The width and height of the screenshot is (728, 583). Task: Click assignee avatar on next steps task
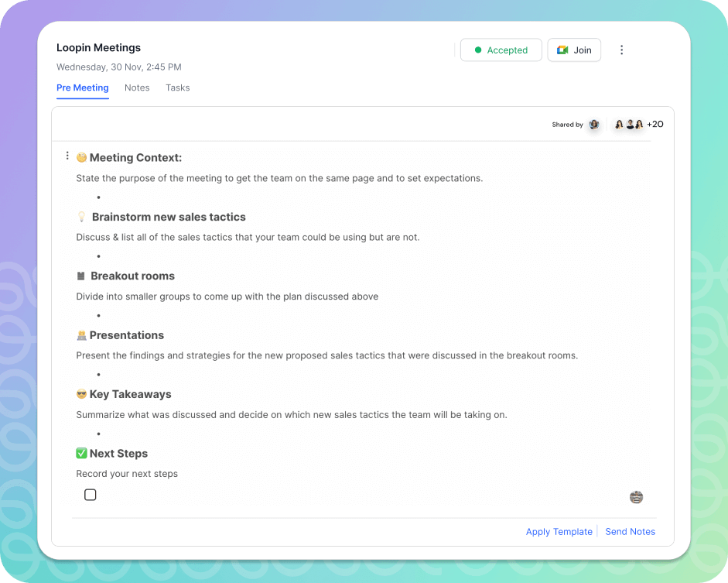636,497
